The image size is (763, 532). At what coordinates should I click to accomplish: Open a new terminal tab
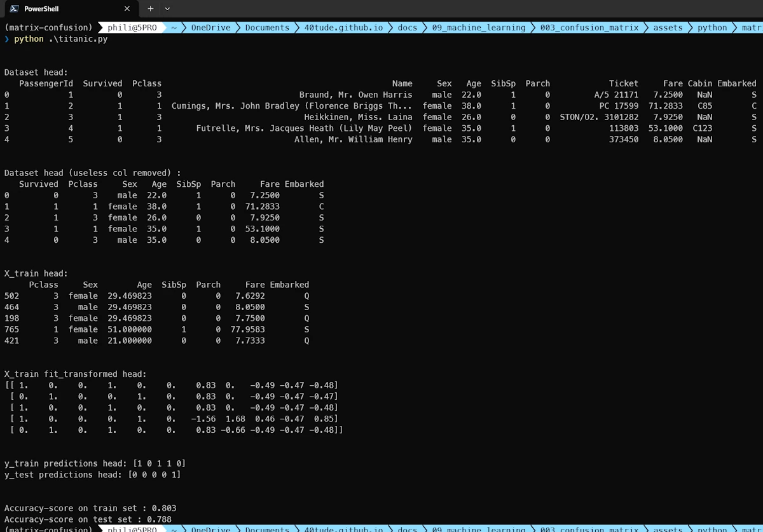pos(151,9)
